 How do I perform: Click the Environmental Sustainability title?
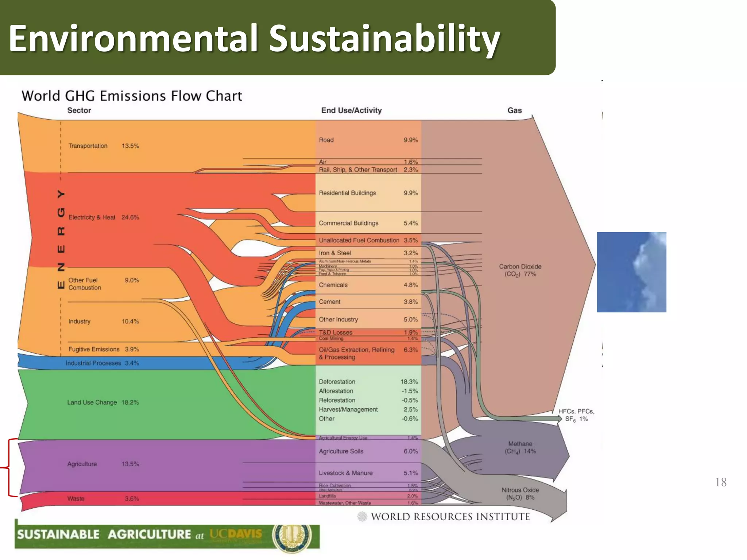(x=254, y=38)
